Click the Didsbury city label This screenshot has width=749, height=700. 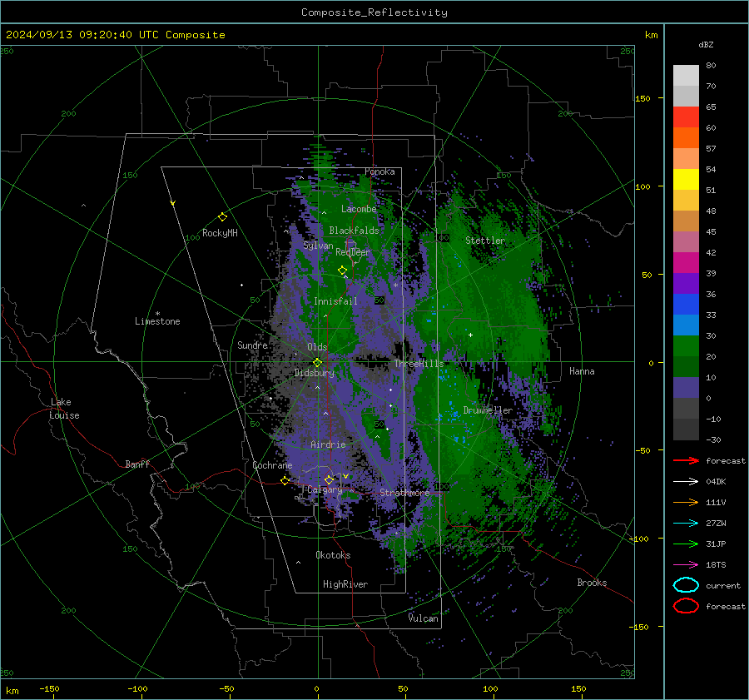315,373
